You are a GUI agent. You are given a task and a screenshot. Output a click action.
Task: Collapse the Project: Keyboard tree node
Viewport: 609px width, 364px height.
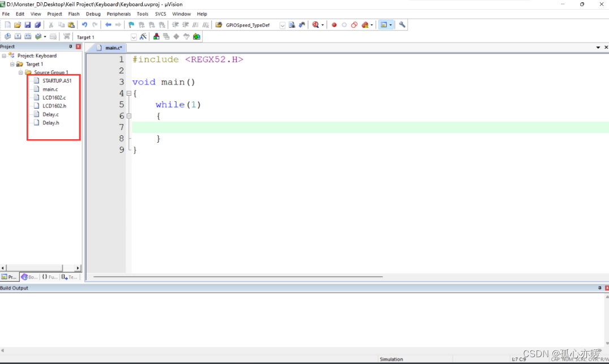(4, 56)
